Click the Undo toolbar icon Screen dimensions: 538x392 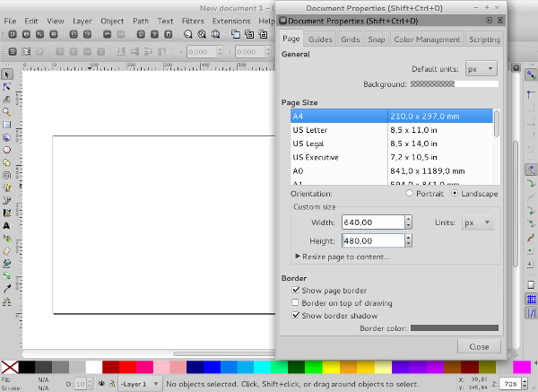coord(108,34)
